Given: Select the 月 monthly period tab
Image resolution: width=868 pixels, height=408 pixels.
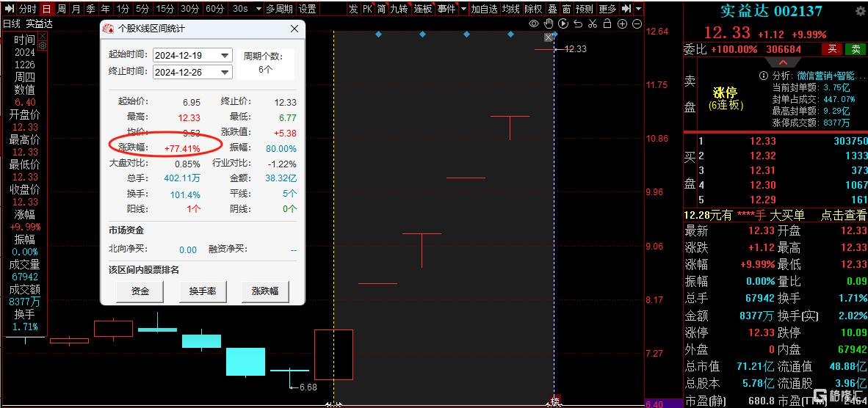Looking at the screenshot, I should click(x=76, y=9).
